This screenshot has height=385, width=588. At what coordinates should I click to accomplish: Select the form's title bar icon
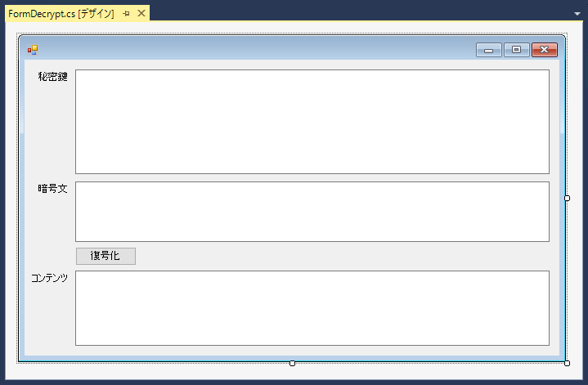pos(33,50)
